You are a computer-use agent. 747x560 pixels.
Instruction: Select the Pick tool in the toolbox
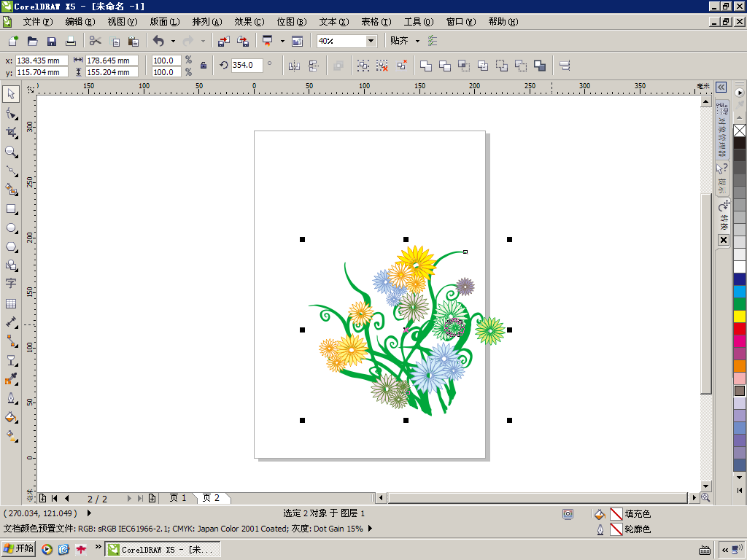pos(11,94)
